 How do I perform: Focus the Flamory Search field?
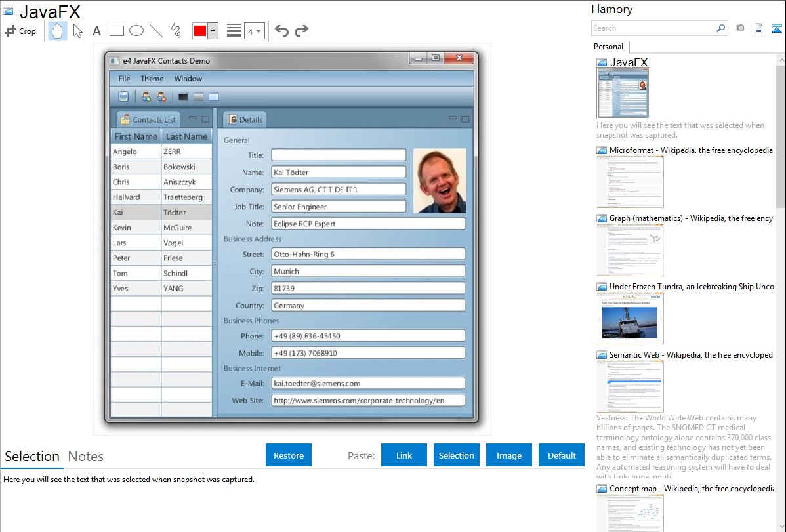(x=653, y=28)
